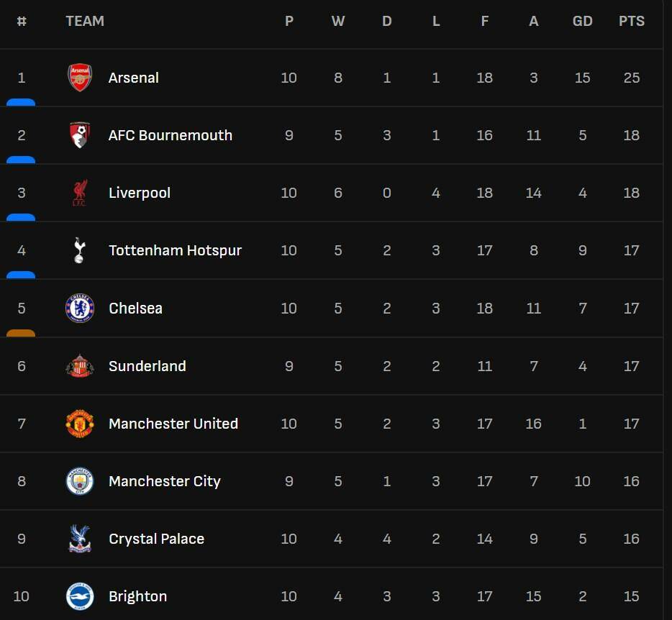Screen dimensions: 672x620
Task: Click the orange qualification marker beside Chelsea
Action: (21, 333)
